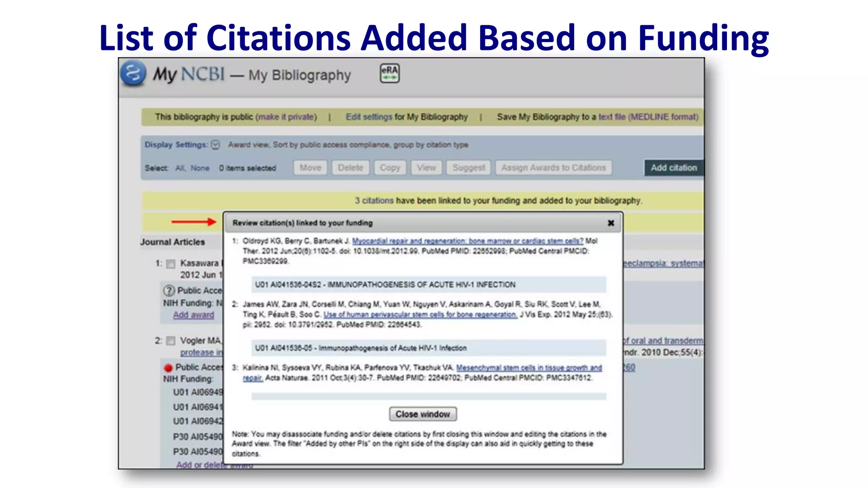Click Review citation(s) linked to your funding title
The image size is (868, 488).
pos(303,223)
